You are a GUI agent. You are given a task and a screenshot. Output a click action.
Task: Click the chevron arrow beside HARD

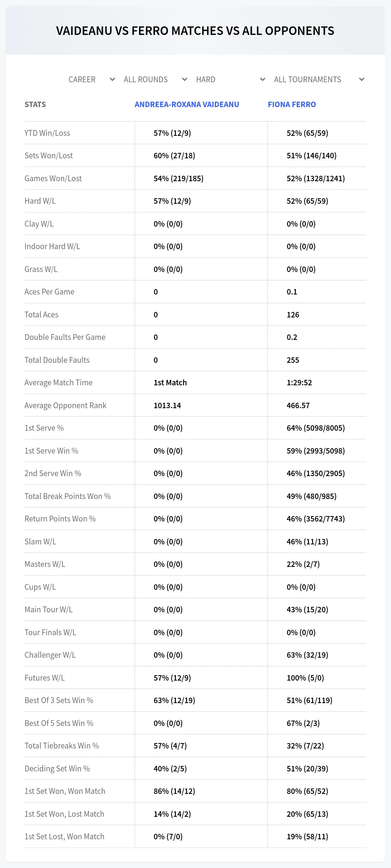263,80
